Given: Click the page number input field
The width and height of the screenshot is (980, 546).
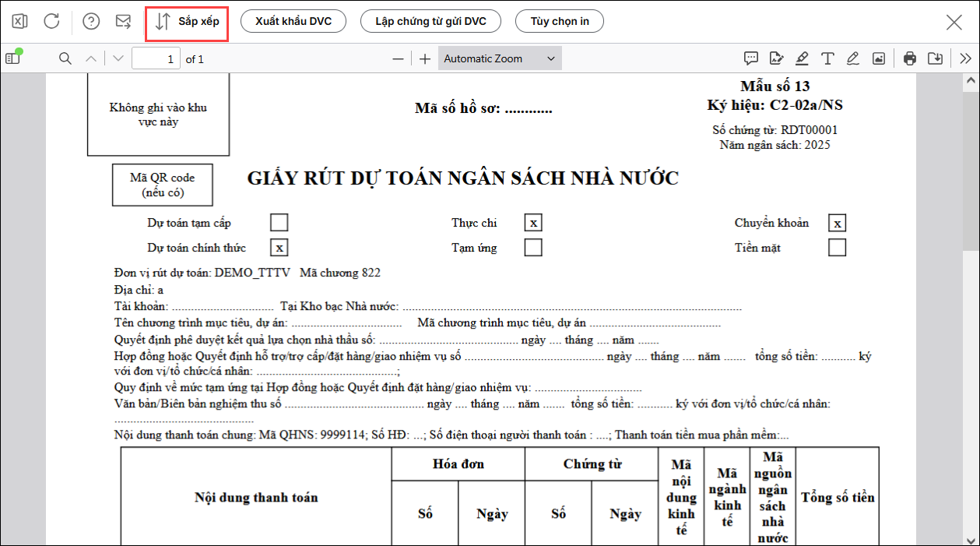Looking at the screenshot, I should (x=156, y=58).
